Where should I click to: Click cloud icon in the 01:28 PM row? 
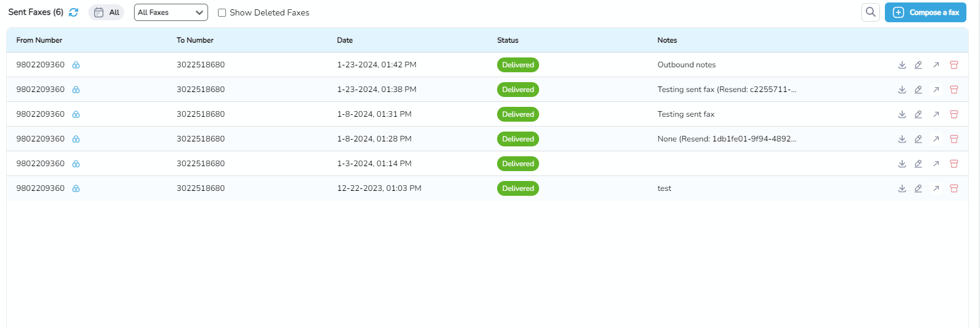click(x=76, y=139)
